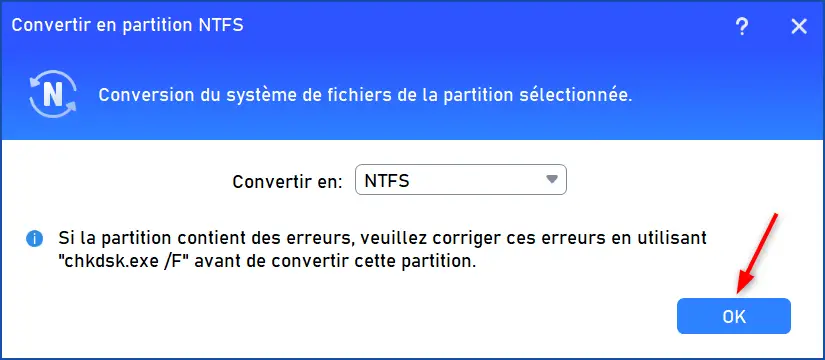Screen dimensions: 825x360
Task: Click the Convertir en: label
Action: point(287,181)
